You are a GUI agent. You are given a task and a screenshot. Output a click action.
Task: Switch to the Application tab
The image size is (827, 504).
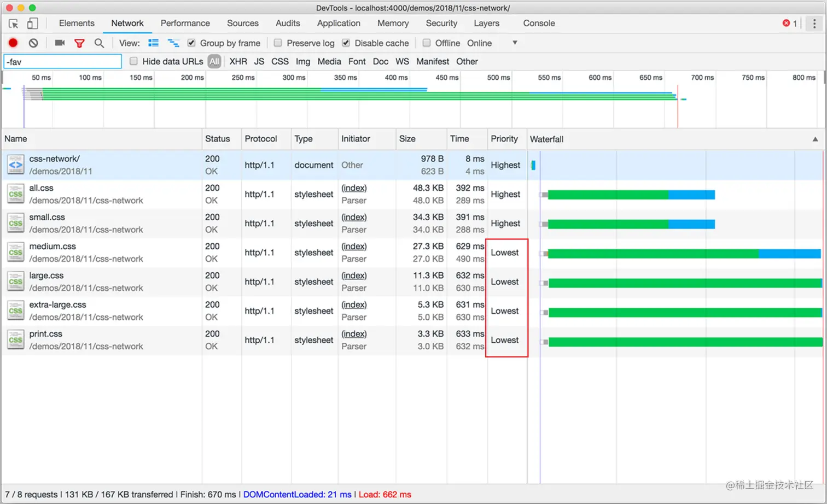pos(339,23)
